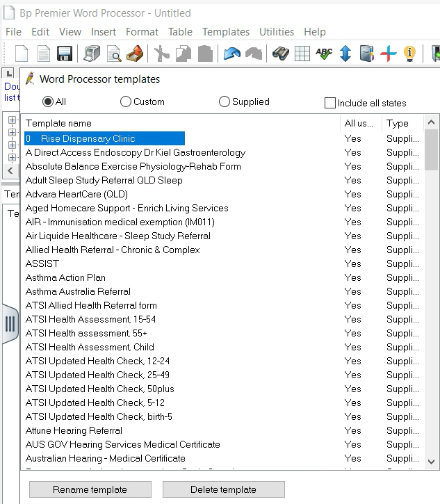Open the Format menu
This screenshot has height=504, width=440.
point(142,32)
